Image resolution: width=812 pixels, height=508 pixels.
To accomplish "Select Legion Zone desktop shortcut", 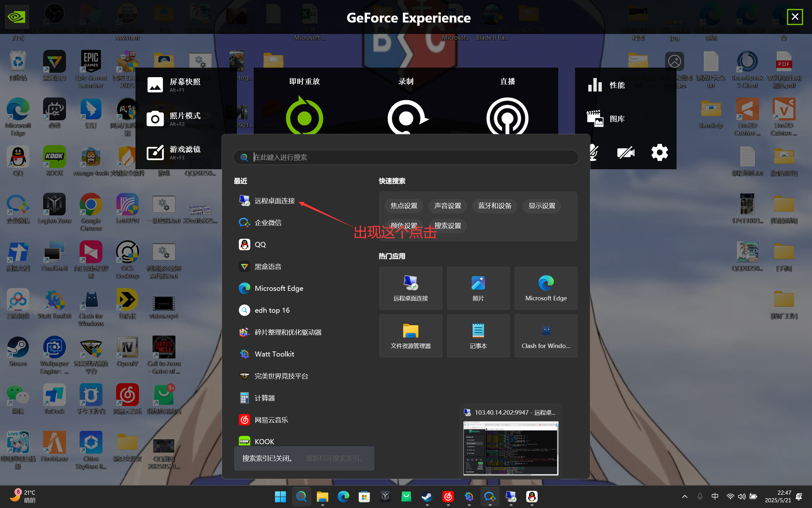I will [x=54, y=209].
